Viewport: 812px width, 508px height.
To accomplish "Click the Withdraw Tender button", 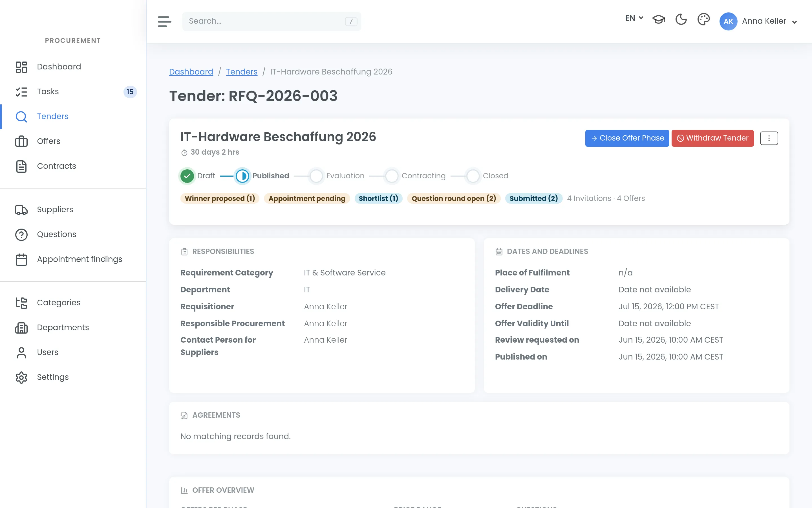I will 713,138.
